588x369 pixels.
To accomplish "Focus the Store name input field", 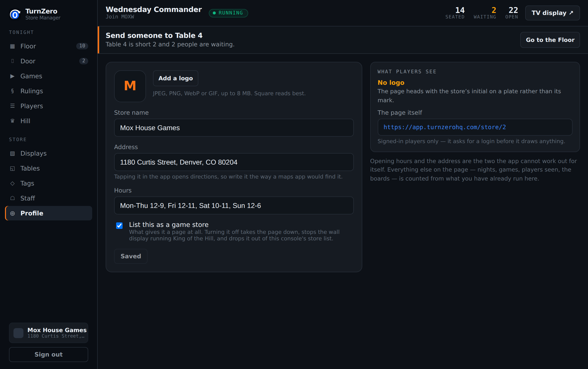I will (234, 128).
